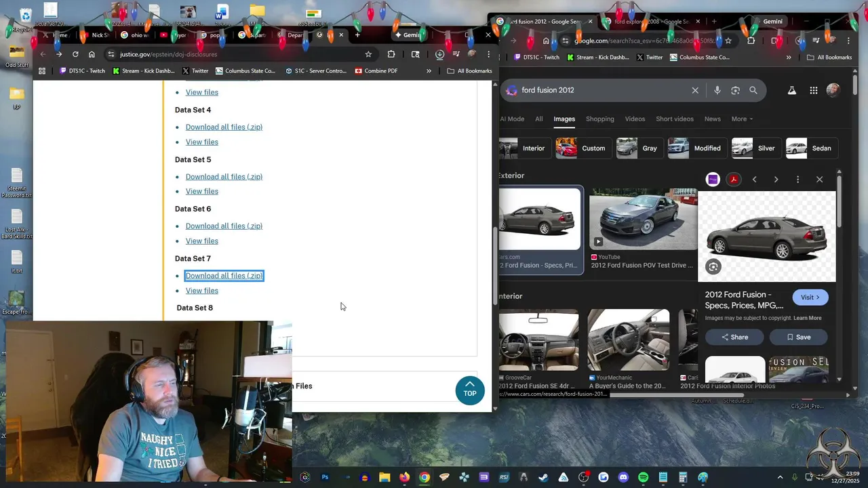Open YouTube Ford Fusion POV Test Drive thumbnail
The width and height of the screenshot is (868, 488).
point(642,219)
